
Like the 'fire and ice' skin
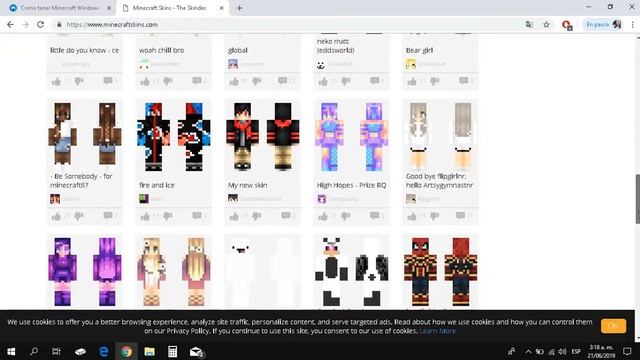click(x=145, y=216)
